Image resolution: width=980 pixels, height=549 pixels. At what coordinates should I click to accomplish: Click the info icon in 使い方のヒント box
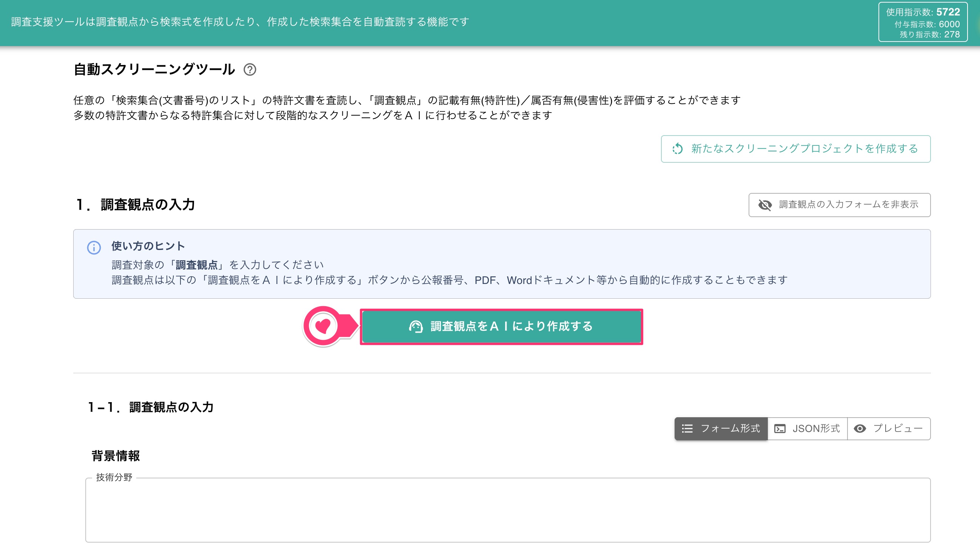[x=94, y=248]
